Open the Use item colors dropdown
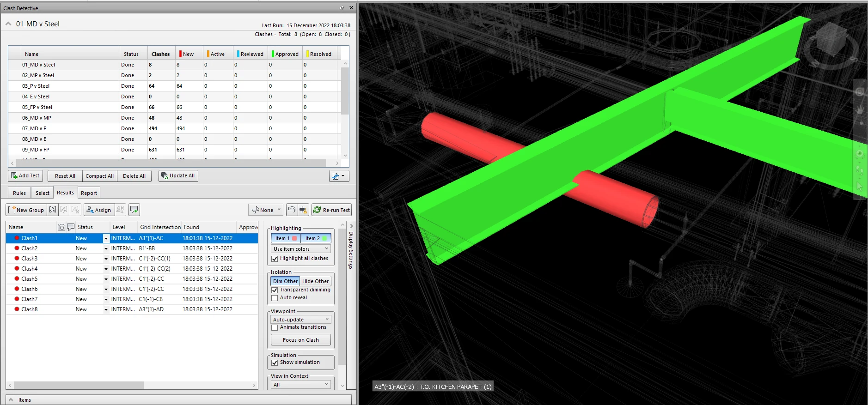868x405 pixels. pyautogui.click(x=301, y=249)
